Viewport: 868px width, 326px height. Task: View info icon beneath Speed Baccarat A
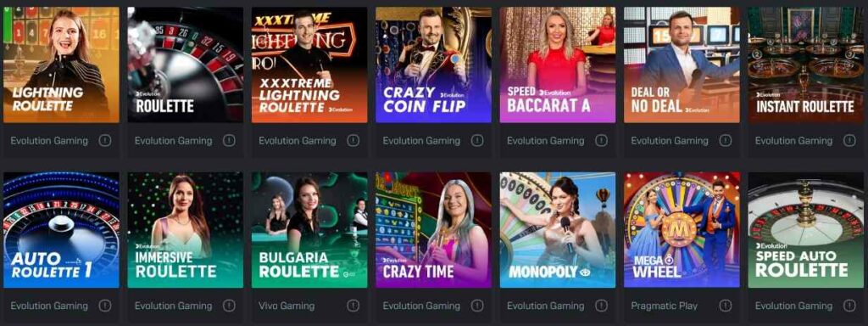pyautogui.click(x=601, y=141)
